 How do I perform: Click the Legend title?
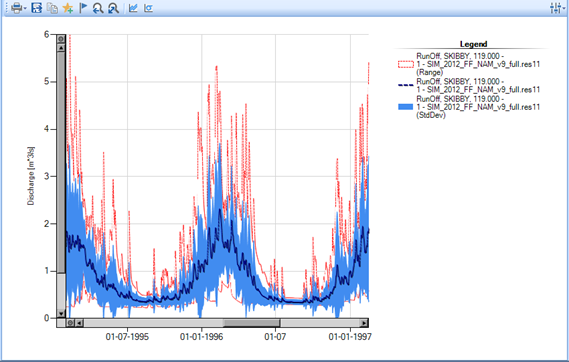tap(473, 44)
